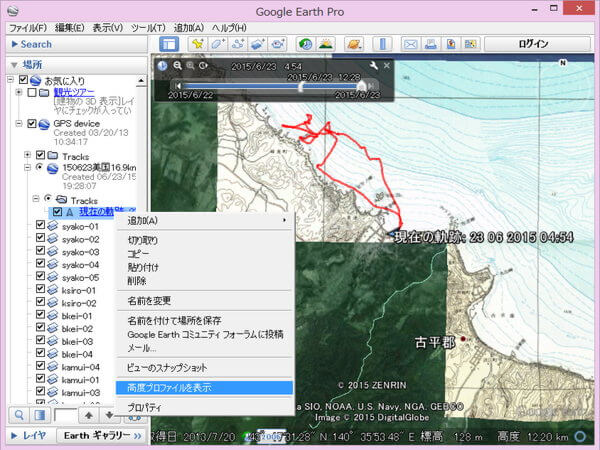View in Google Maps toolbar icon

[471, 44]
